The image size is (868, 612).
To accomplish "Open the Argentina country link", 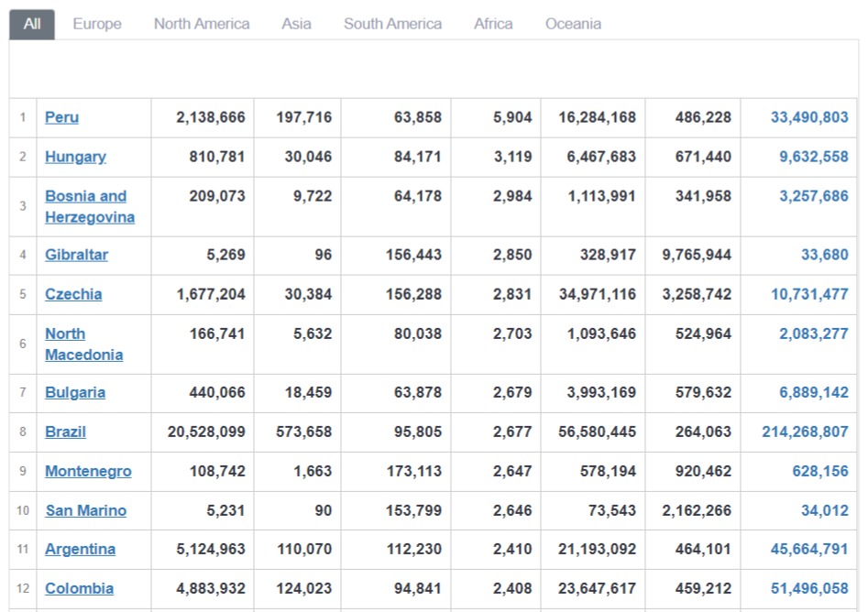I will pos(81,549).
